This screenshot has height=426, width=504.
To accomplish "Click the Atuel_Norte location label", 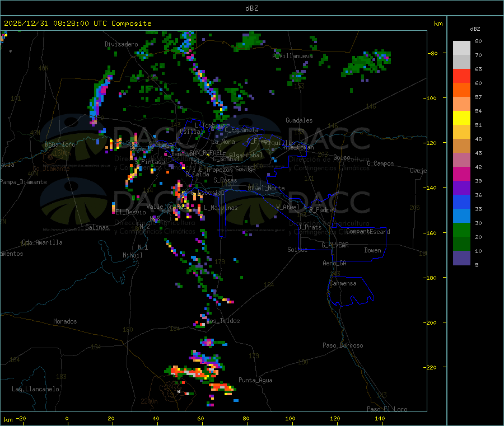I will click(x=266, y=188).
